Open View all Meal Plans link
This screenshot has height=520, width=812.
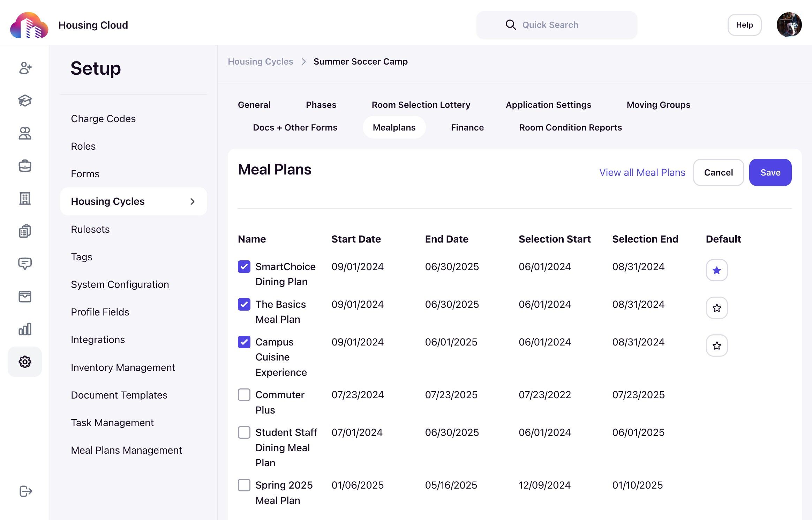(x=642, y=172)
